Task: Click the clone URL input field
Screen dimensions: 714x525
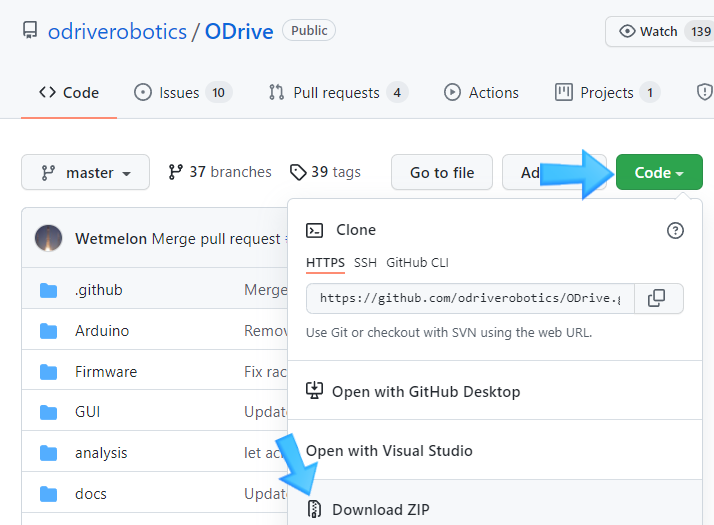Action: tap(470, 298)
